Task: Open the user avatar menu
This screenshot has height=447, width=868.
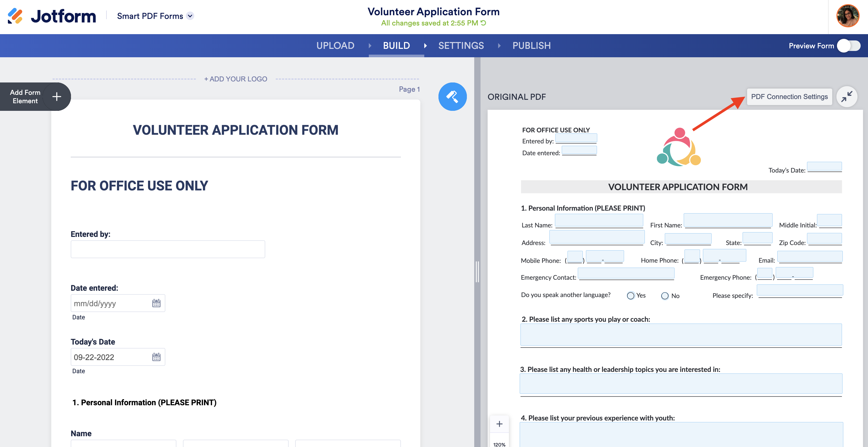Action: pyautogui.click(x=847, y=16)
